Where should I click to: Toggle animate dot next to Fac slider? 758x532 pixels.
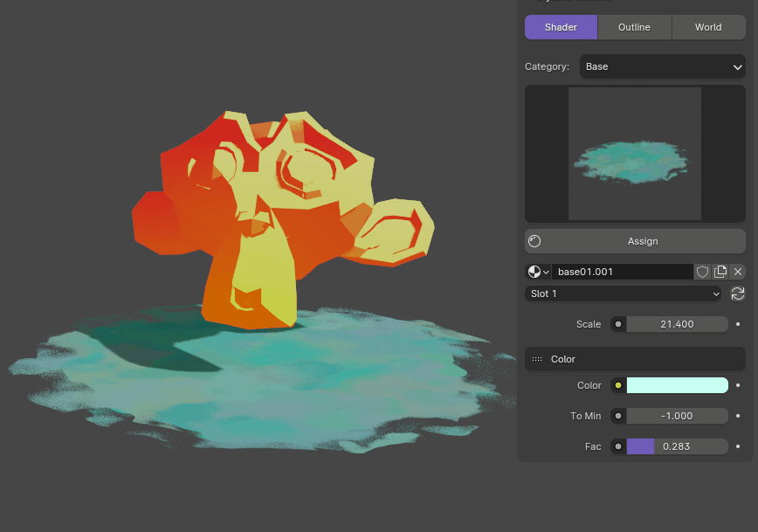click(x=738, y=446)
